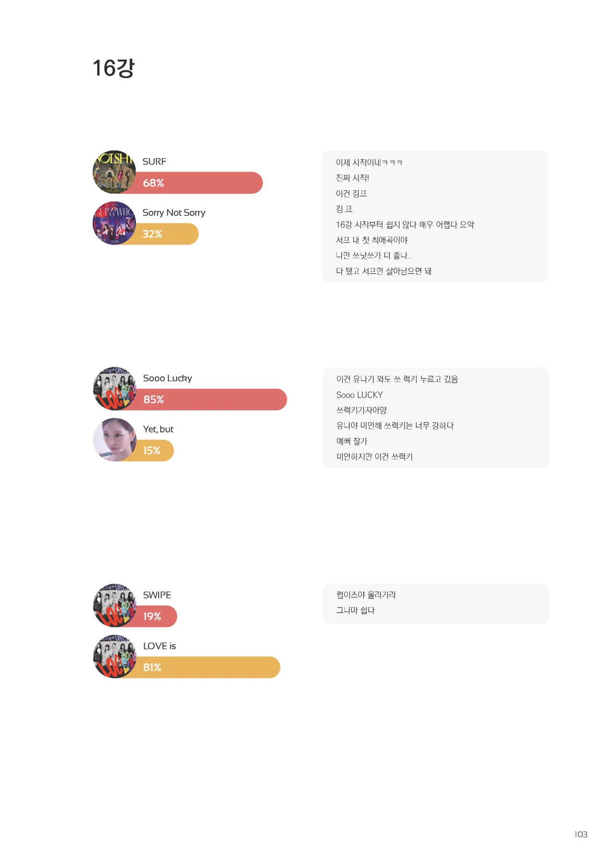Click the SURF album cover thumbnail
Screen dimensions: 615x868
pyautogui.click(x=114, y=172)
